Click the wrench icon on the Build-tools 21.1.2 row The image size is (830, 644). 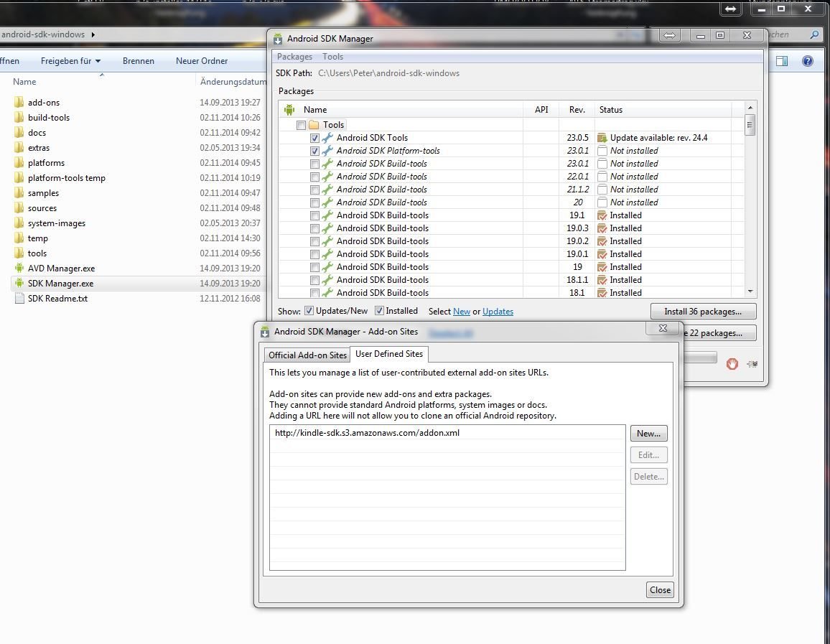(327, 190)
